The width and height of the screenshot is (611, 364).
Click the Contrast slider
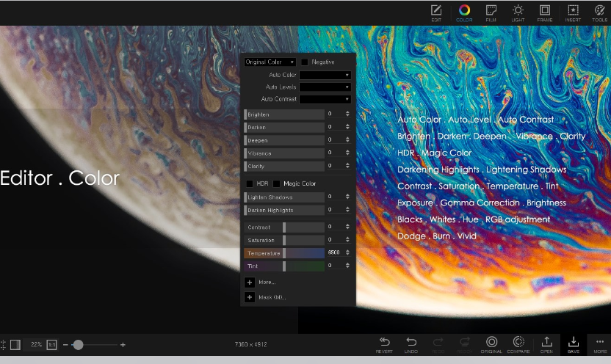(x=284, y=227)
